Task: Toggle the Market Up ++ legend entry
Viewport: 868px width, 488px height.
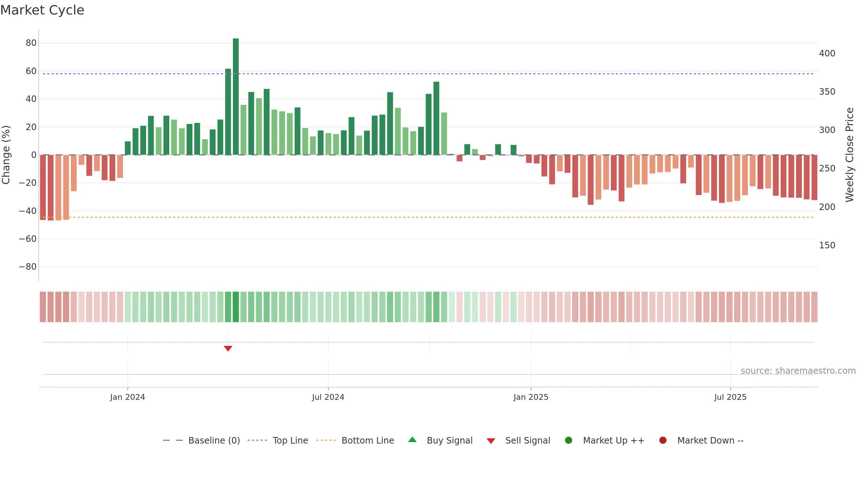Action: pos(605,440)
